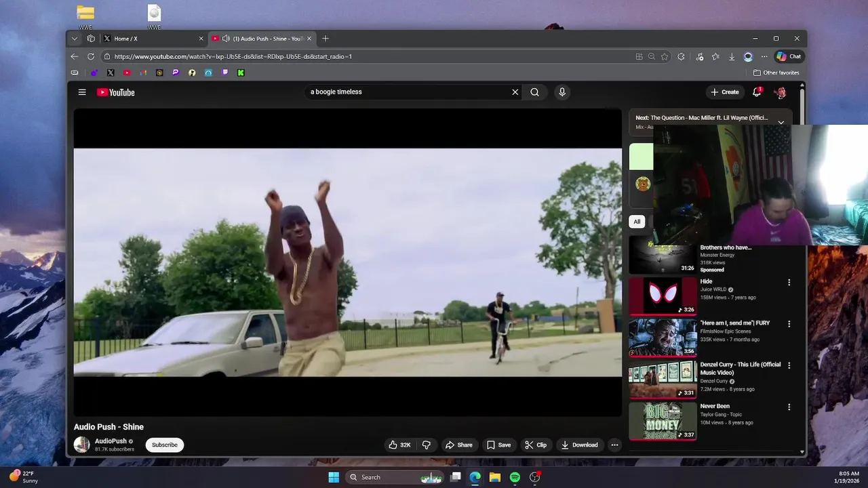The image size is (868, 488).
Task: Click the Never Been video title
Action: click(715, 406)
